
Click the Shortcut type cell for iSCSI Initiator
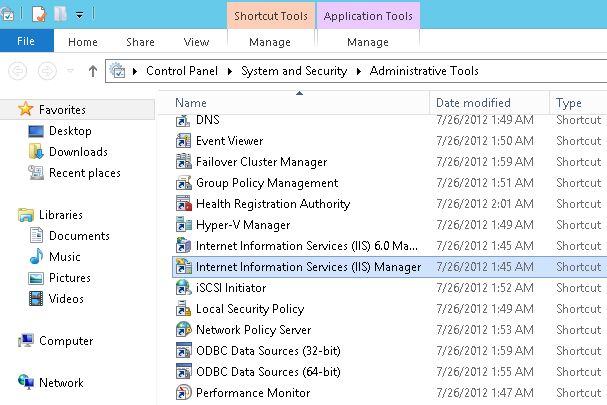(x=579, y=287)
